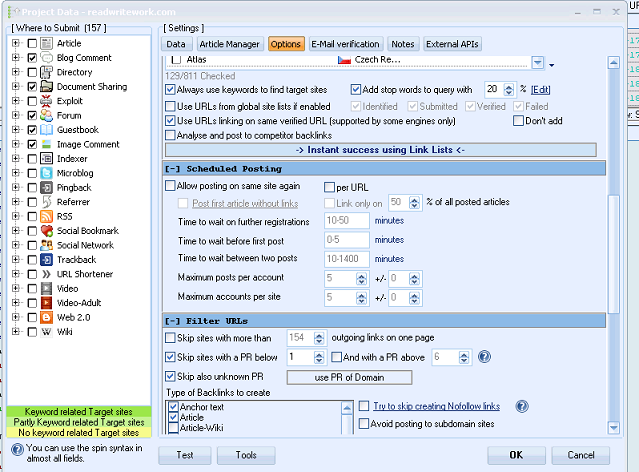The height and width of the screenshot is (472, 639).
Task: Click the Czech Republic flag icon
Action: [344, 60]
